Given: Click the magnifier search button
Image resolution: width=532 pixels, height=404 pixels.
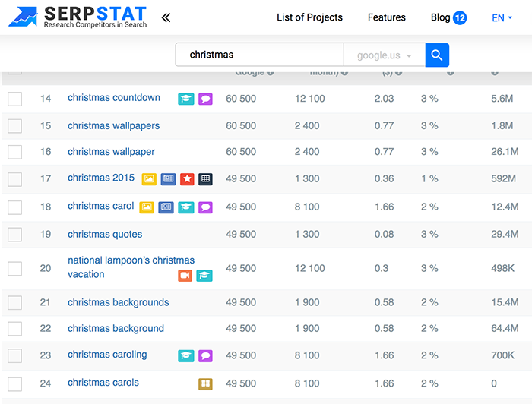Looking at the screenshot, I should tap(437, 55).
